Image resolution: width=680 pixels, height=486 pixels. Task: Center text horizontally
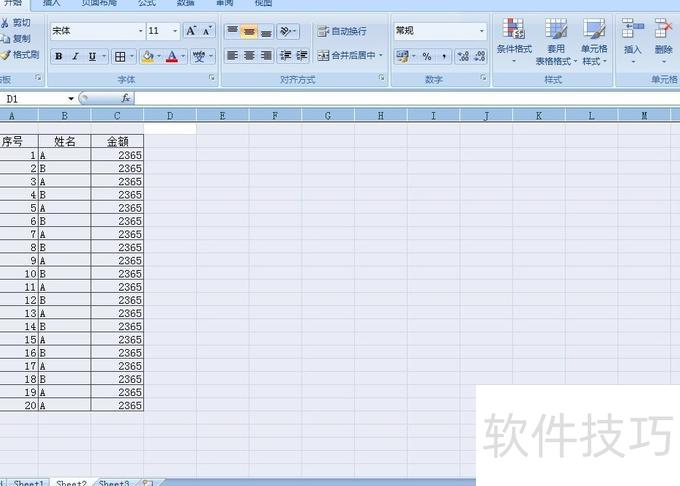pyautogui.click(x=249, y=55)
